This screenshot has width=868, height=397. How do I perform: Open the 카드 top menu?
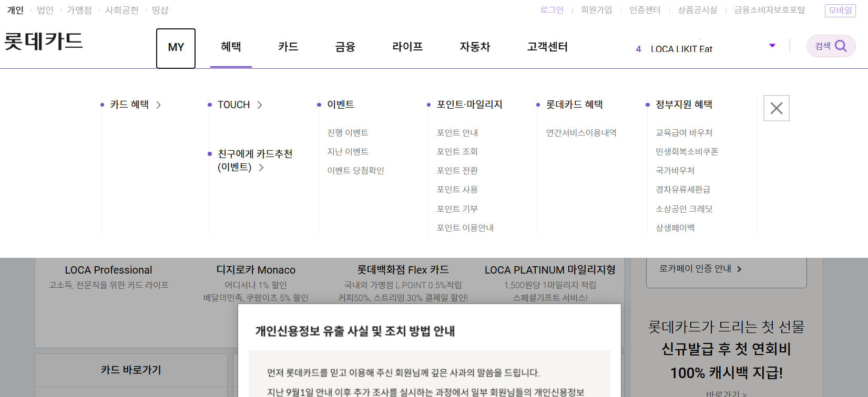tap(288, 47)
